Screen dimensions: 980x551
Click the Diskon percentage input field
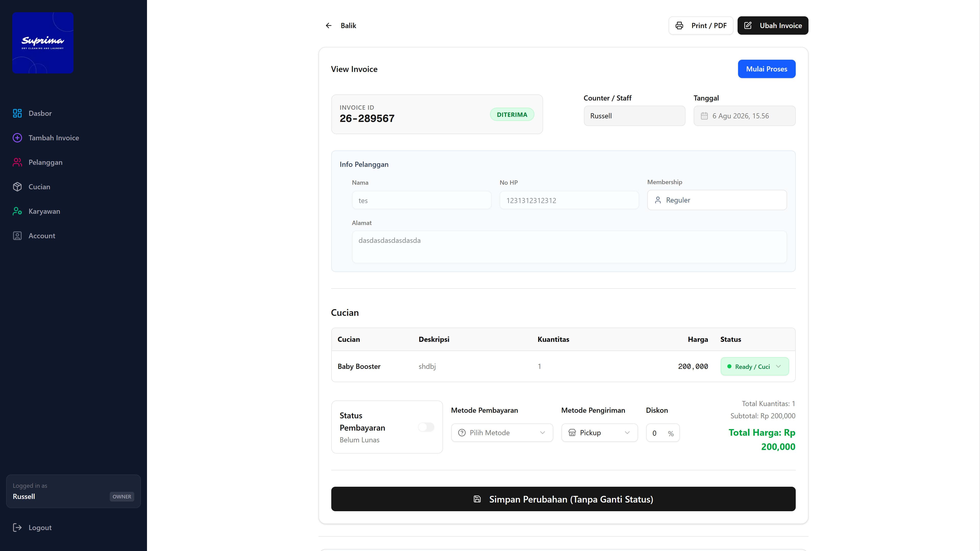point(663,433)
